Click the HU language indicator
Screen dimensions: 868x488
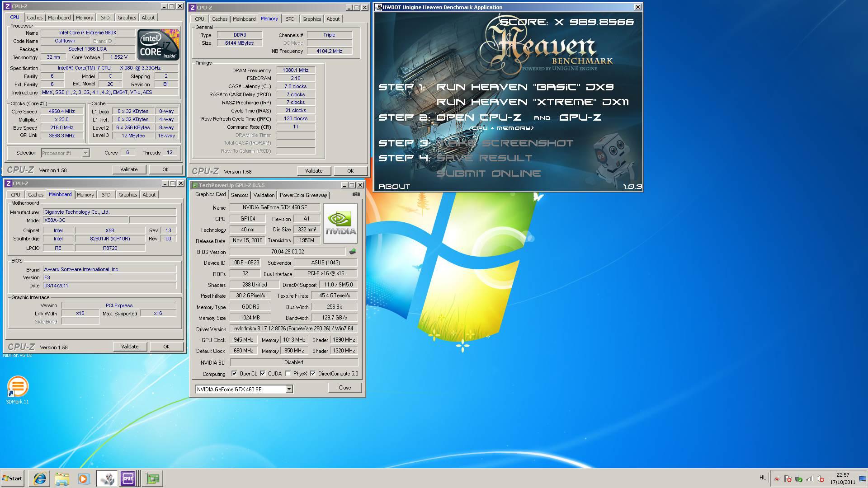pos(763,478)
